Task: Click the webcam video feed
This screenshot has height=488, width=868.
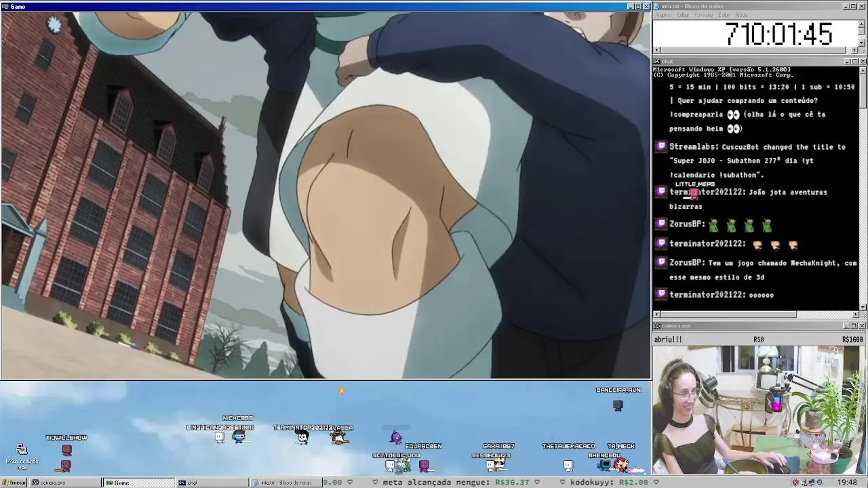Action: click(759, 410)
